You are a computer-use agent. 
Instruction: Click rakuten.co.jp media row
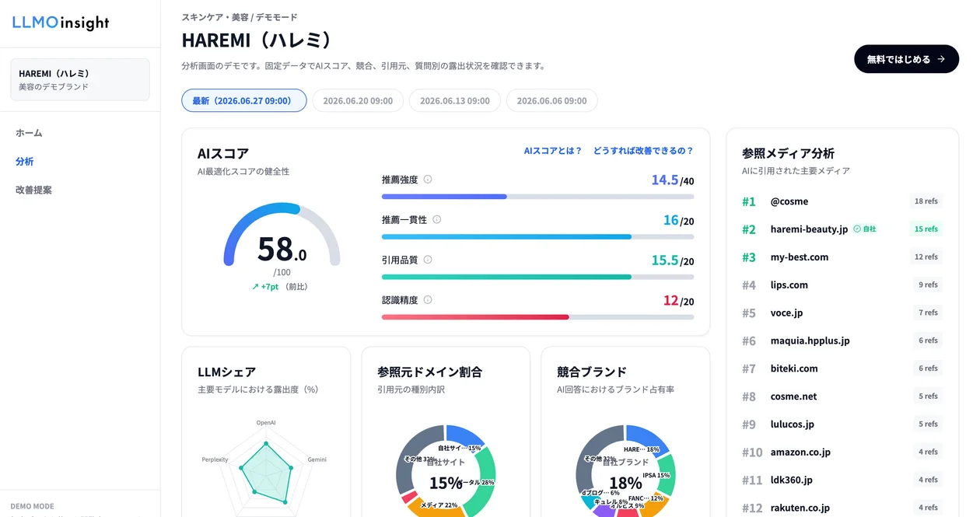(x=842, y=508)
